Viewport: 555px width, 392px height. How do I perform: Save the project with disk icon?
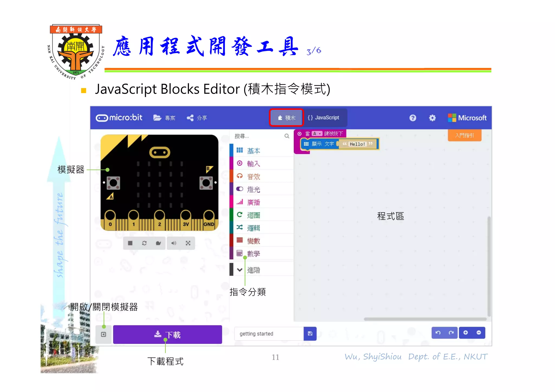click(x=310, y=334)
